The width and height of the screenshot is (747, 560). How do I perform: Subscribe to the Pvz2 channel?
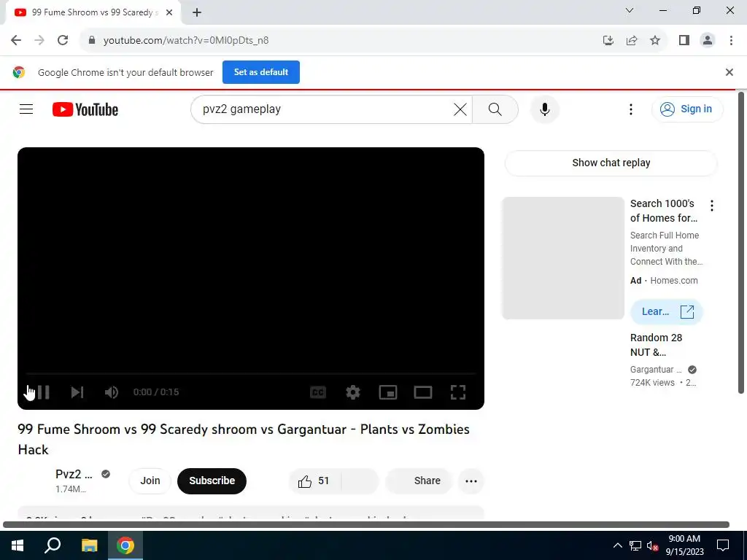click(x=212, y=481)
